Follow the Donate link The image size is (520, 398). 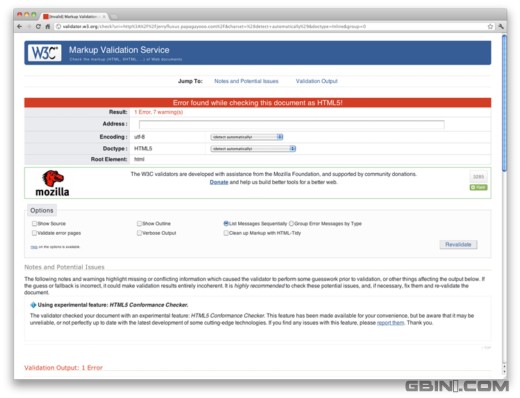tap(219, 182)
